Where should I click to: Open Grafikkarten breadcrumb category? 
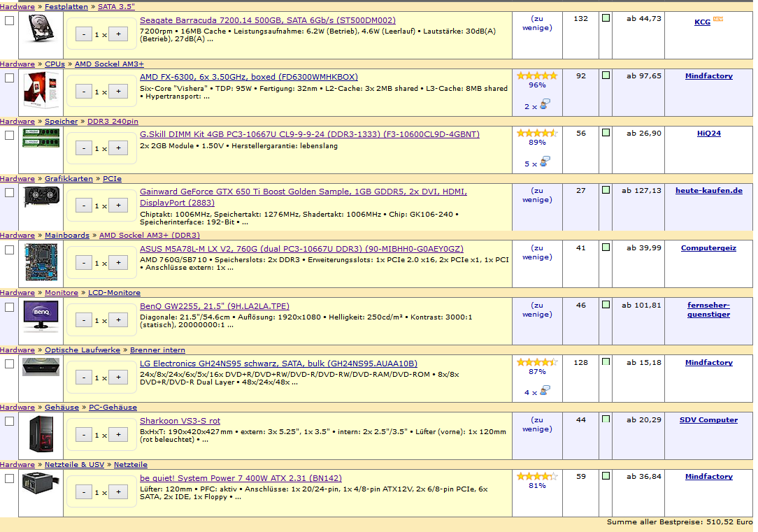pyautogui.click(x=69, y=178)
